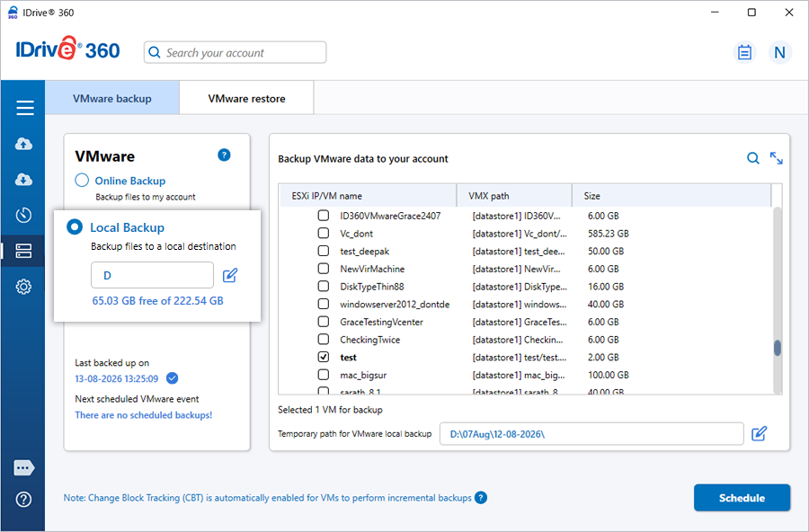Click the GraceTestingVcenter VMX path cell
Viewport: 809px width, 532px height.
520,322
